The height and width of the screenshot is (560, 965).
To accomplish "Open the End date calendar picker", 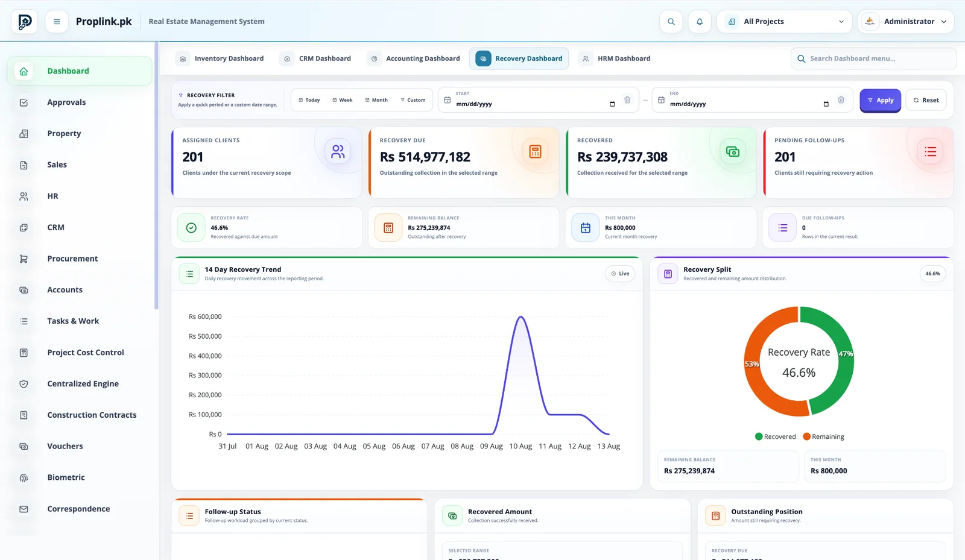I will 826,104.
